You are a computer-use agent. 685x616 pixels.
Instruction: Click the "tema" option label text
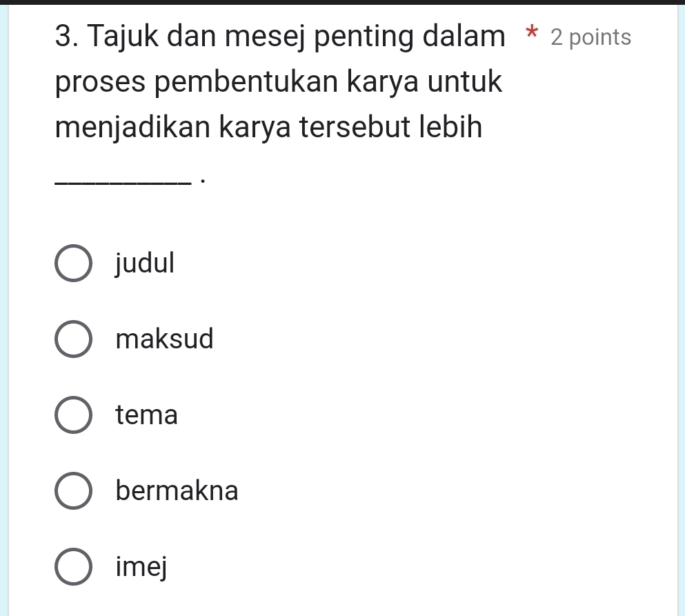tap(147, 415)
